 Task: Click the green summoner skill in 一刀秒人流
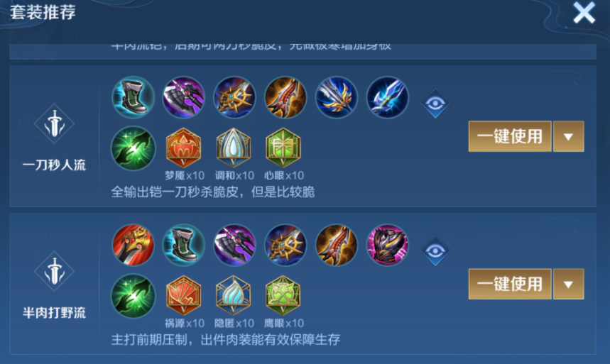coord(133,148)
